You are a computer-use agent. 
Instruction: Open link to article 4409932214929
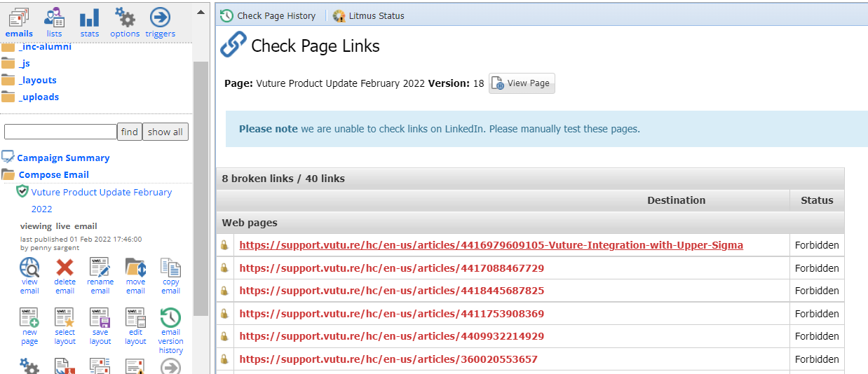click(x=391, y=335)
